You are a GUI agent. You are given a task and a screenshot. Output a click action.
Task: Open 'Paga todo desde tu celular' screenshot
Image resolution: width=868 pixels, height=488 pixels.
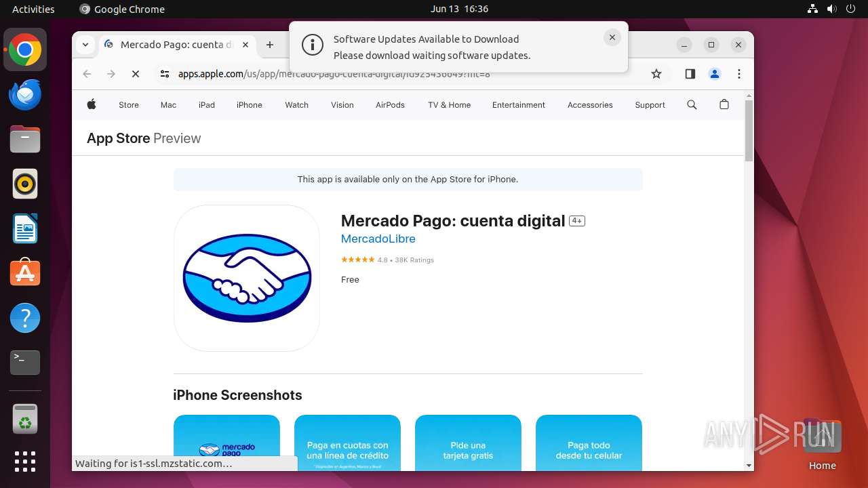589,443
